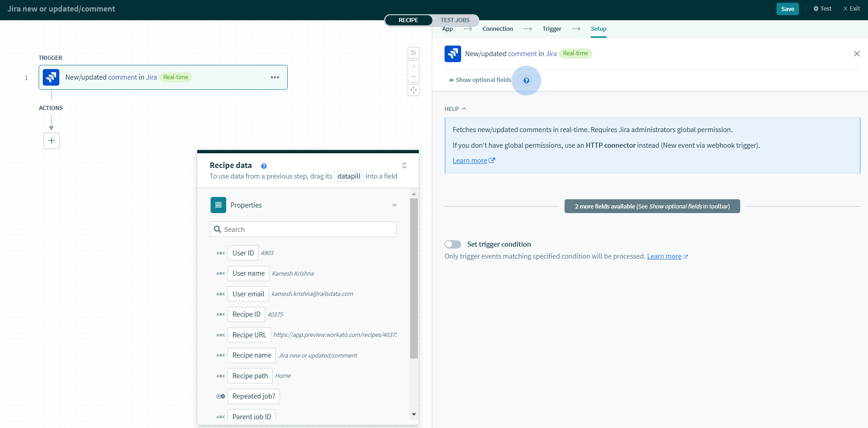Collapse the Properties section

coord(394,205)
